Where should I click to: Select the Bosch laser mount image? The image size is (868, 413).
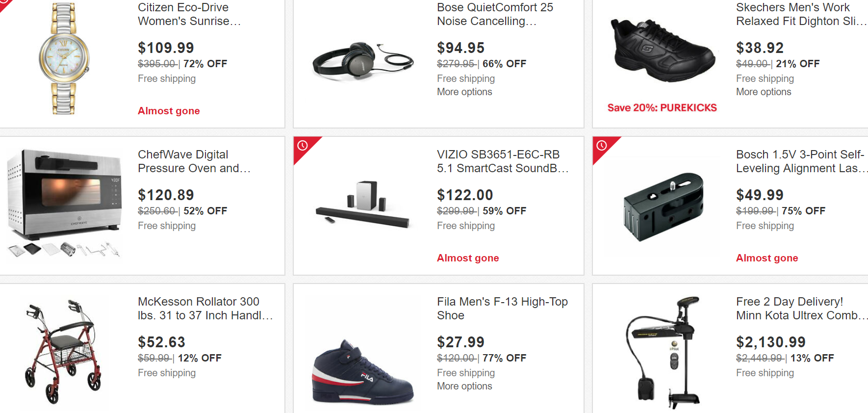[663, 206]
